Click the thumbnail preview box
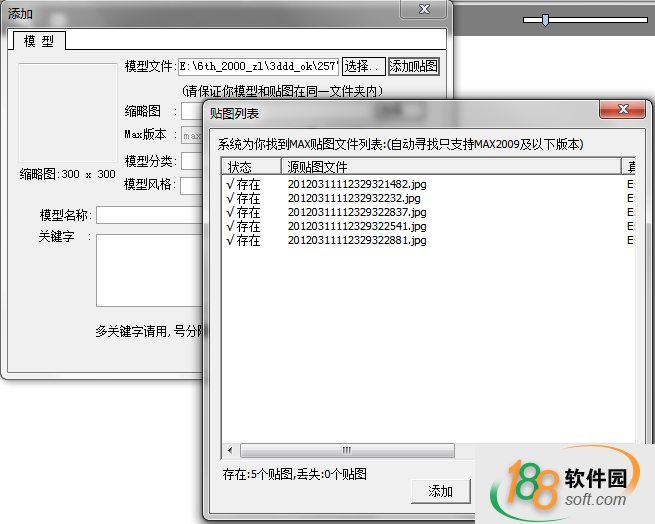Screen dimensions: 655x524 [68, 112]
